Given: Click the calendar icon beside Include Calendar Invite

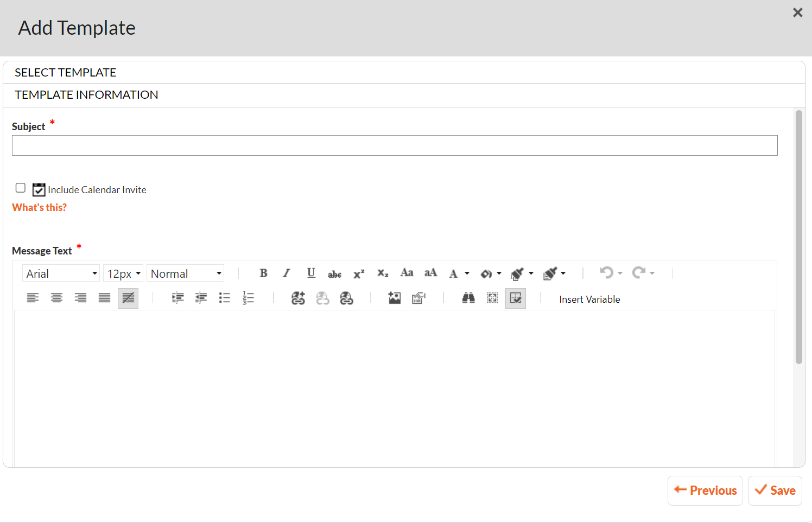Looking at the screenshot, I should pyautogui.click(x=39, y=189).
